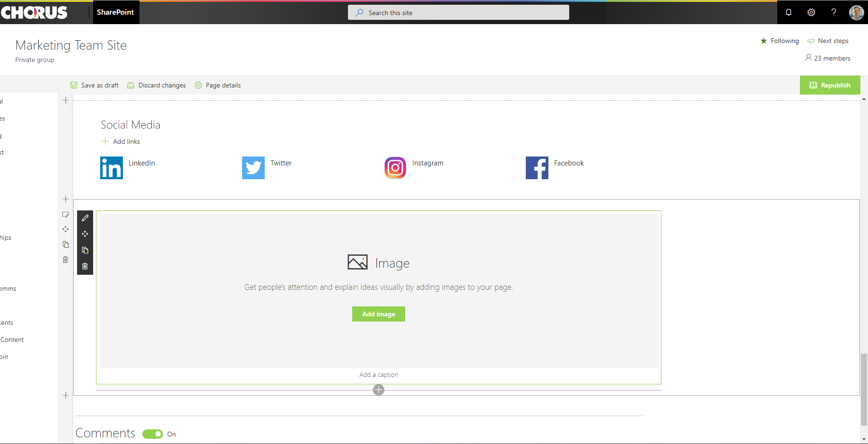Screen dimensions: 868x444
Task: Open the LinkedIn logo tile
Action: pyautogui.click(x=112, y=168)
